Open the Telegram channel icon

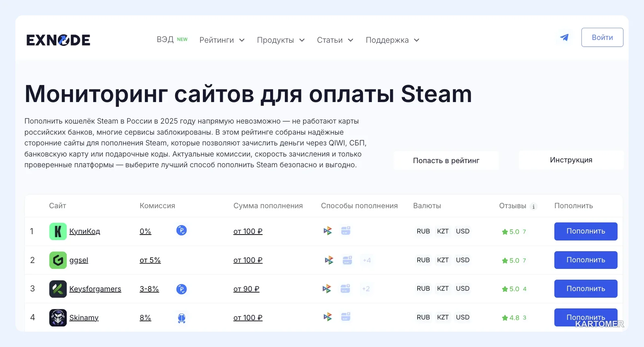(x=564, y=37)
